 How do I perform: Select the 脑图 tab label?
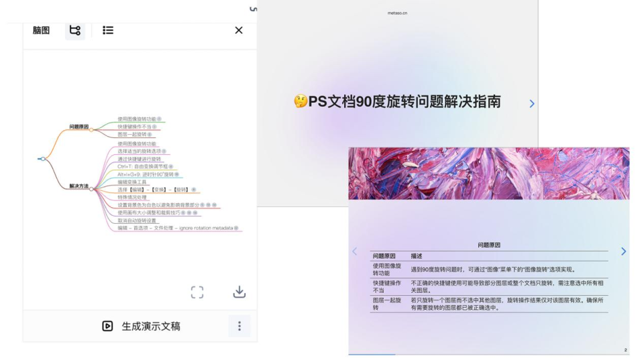click(x=41, y=30)
